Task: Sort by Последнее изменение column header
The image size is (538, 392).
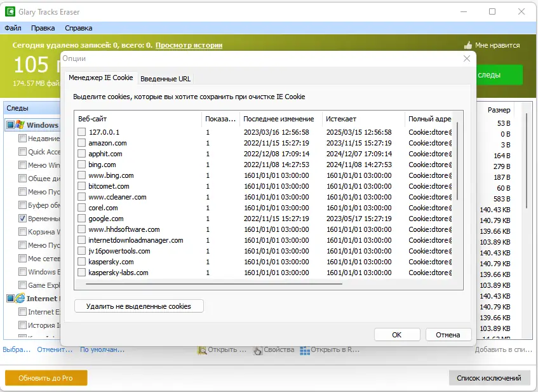Action: pos(281,119)
